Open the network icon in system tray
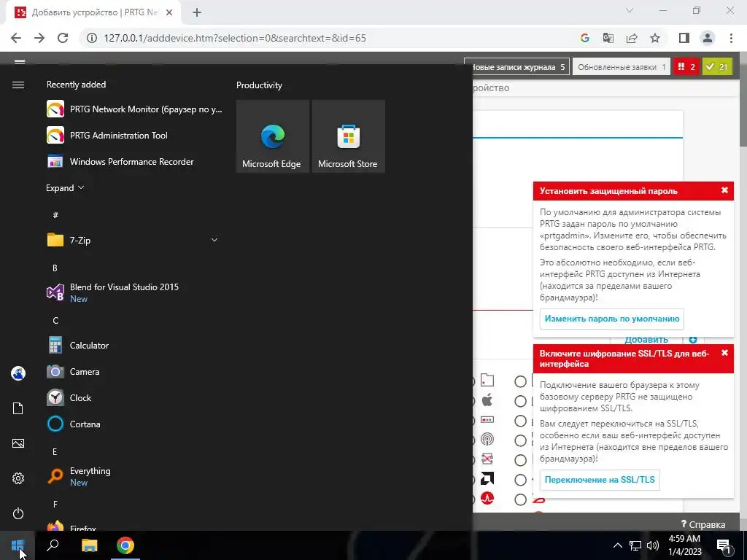 pos(635,545)
